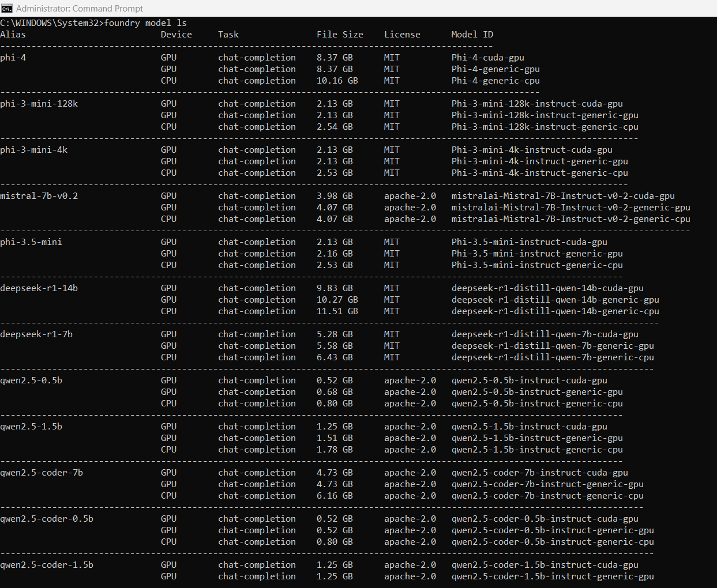Click the '11.51 GB' file size

point(337,311)
